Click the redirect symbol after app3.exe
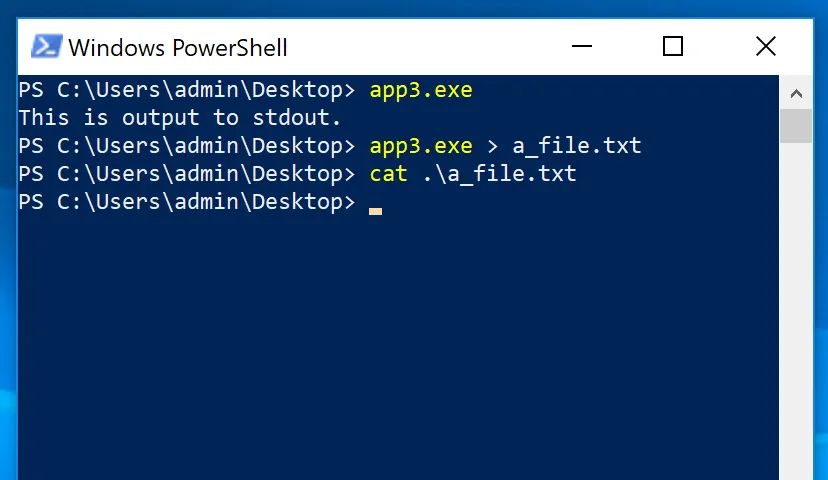 coord(493,146)
